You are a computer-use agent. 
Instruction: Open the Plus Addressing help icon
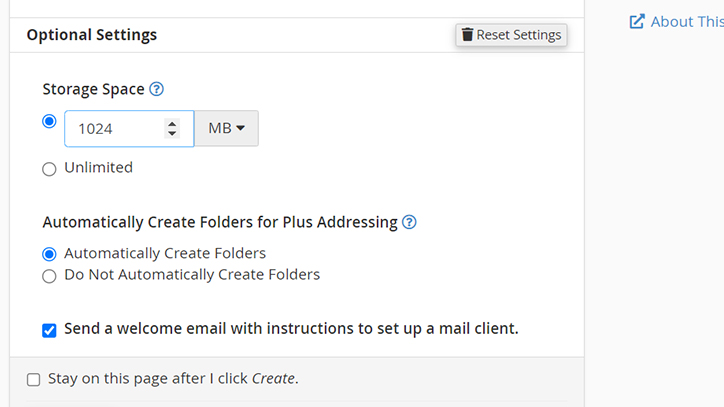coord(409,222)
